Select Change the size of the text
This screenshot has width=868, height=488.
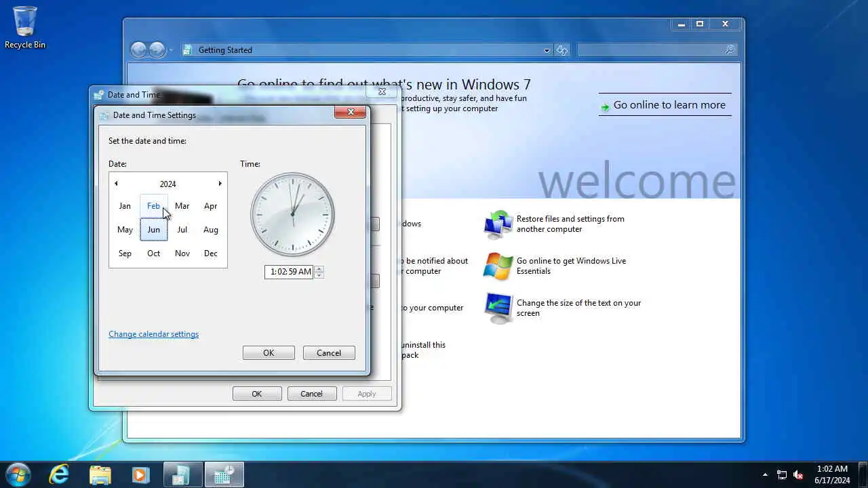[x=578, y=308]
